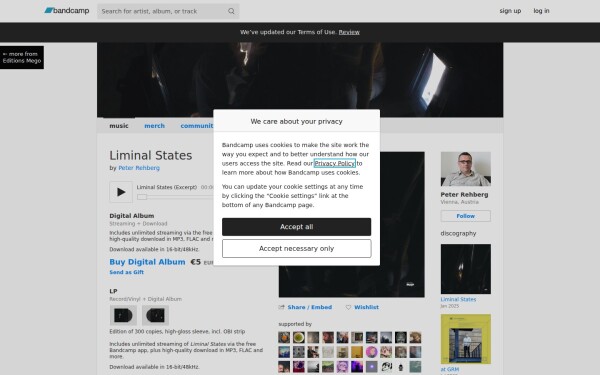
Task: Click Accept necessary only button
Action: pos(297,248)
